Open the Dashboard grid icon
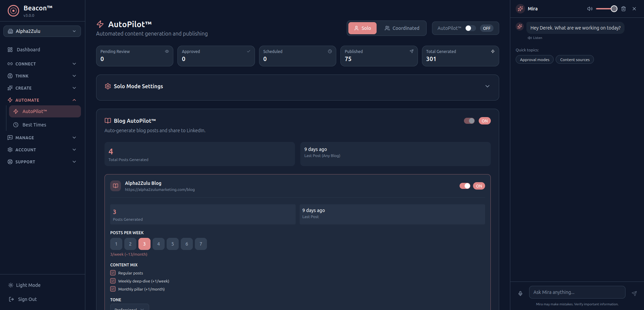Image resolution: width=644 pixels, height=310 pixels. [x=10, y=50]
